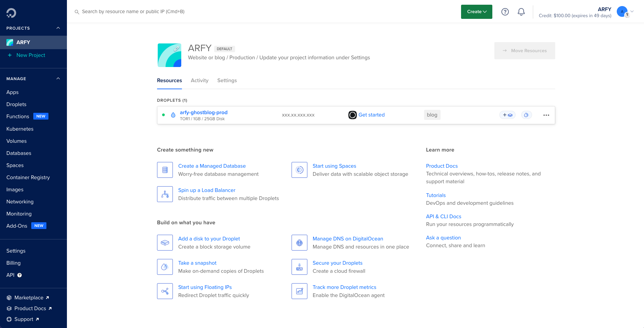The image size is (644, 328).
Task: Expand the account menu chevron
Action: [632, 11]
